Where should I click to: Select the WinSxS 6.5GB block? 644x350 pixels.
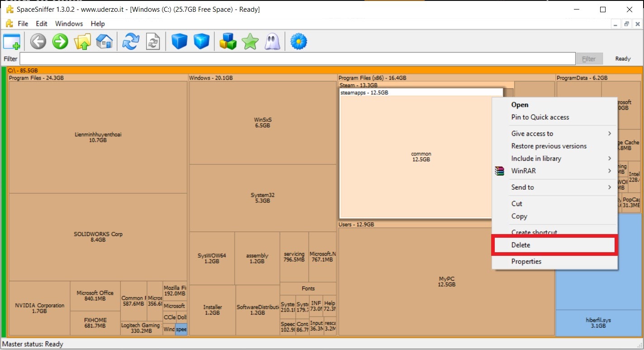(x=263, y=123)
